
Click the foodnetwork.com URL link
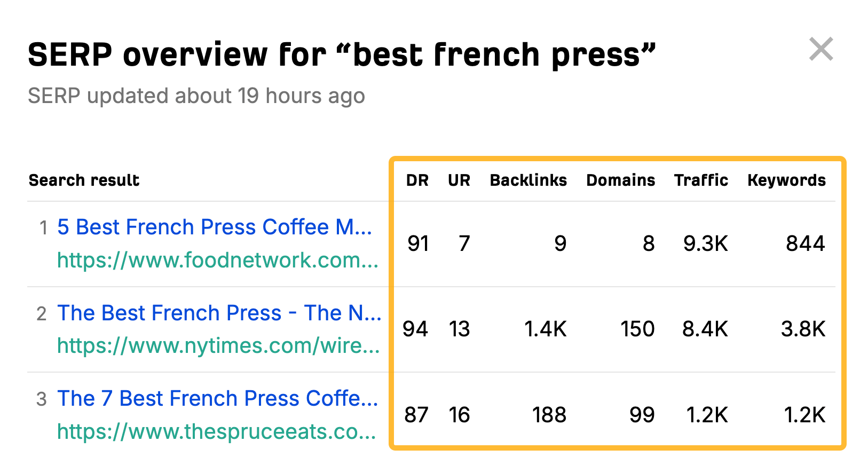(216, 261)
